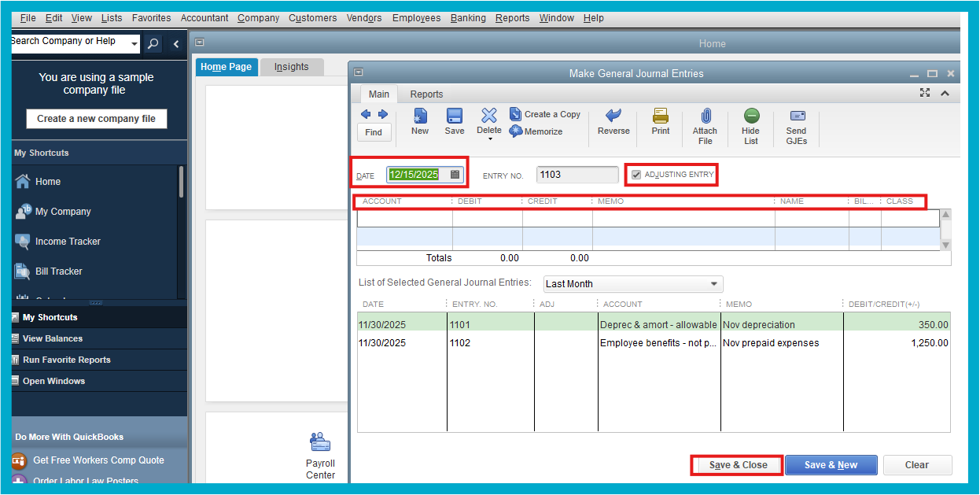This screenshot has height=495, width=980.
Task: Click the Send GJEs icon
Action: pyautogui.click(x=797, y=116)
